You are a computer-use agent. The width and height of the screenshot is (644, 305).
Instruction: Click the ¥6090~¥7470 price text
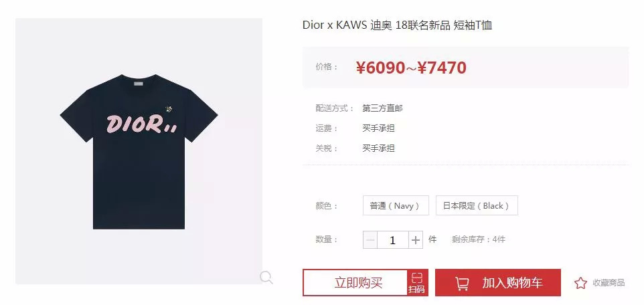(x=411, y=68)
